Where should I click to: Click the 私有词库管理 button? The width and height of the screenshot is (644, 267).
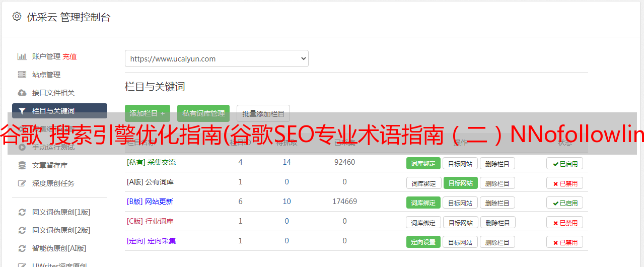pyautogui.click(x=203, y=113)
